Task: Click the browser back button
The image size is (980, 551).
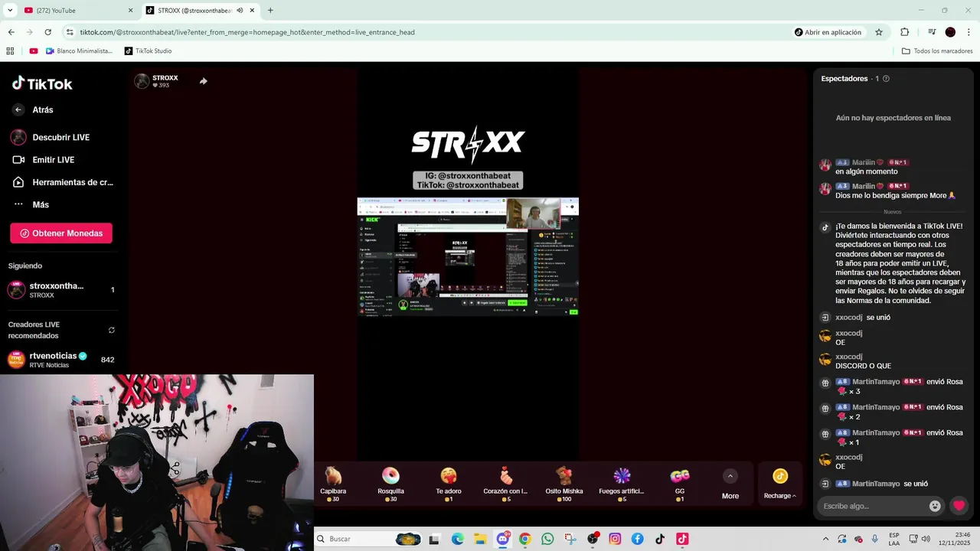Action: point(11,32)
